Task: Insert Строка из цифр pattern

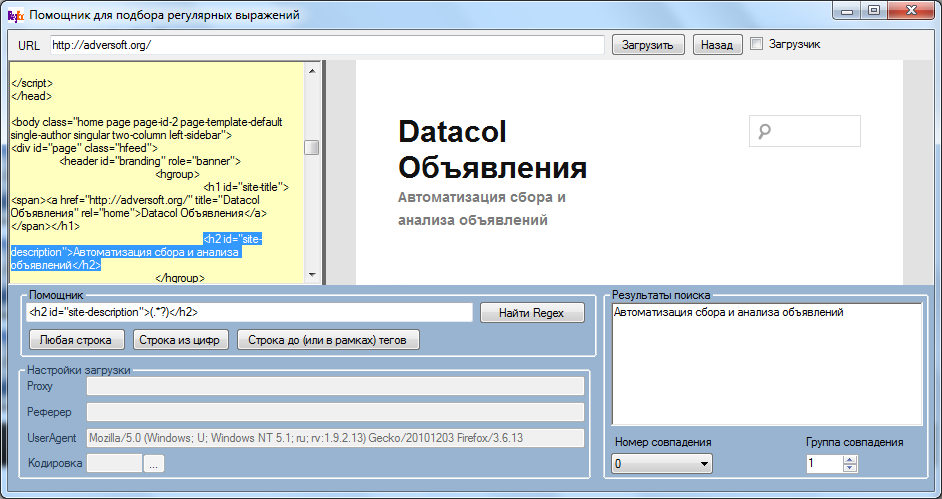Action: point(180,339)
